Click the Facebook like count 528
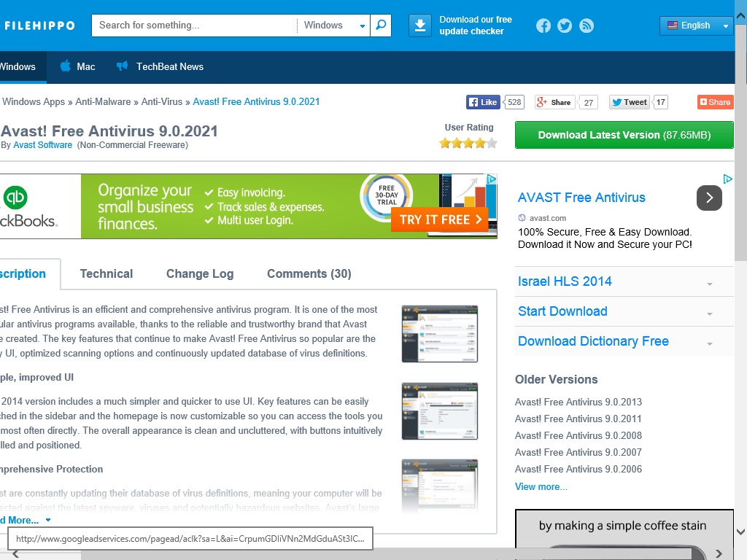 click(x=514, y=102)
